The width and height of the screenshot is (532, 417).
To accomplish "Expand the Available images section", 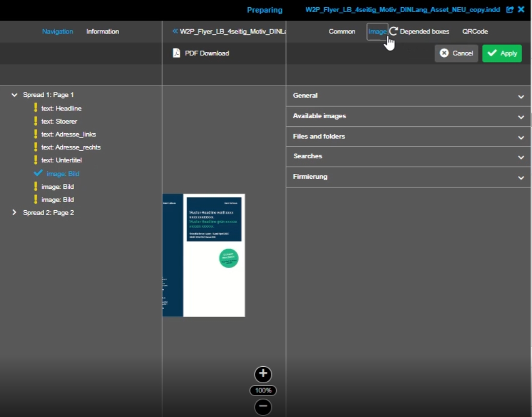I will tap(521, 117).
